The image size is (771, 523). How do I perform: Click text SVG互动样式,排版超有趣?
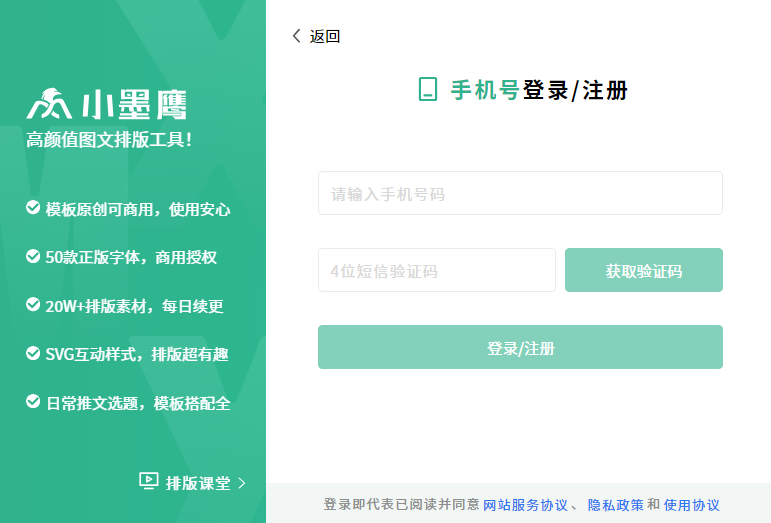tap(137, 354)
